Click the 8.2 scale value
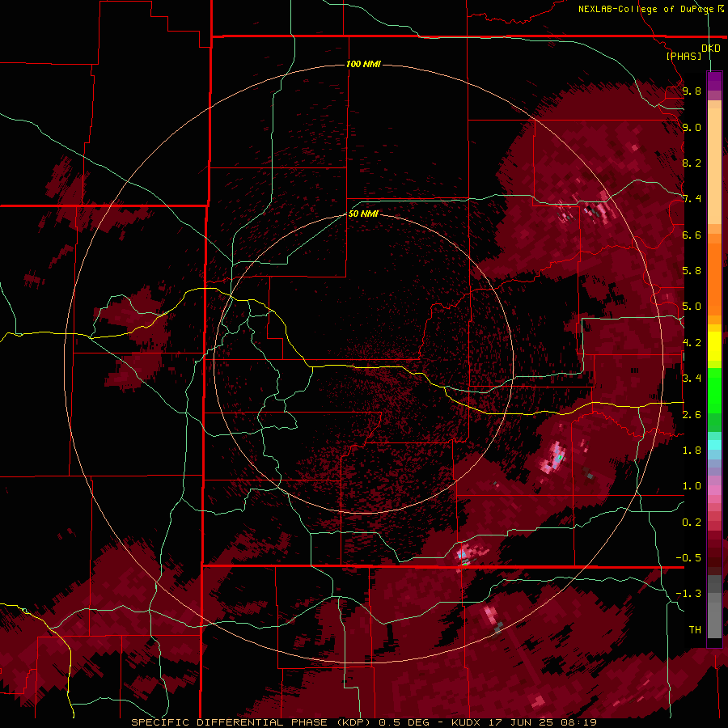 pyautogui.click(x=692, y=163)
